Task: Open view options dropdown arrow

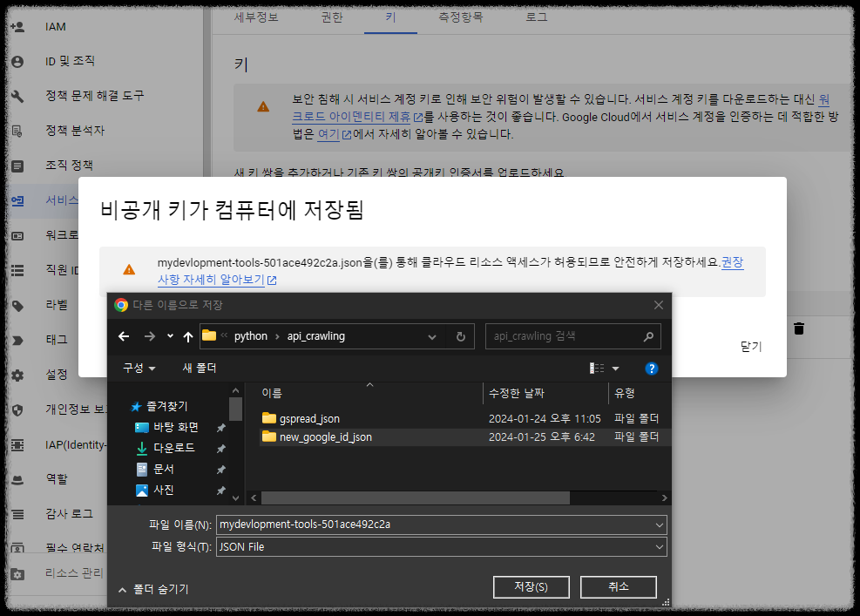Action: pyautogui.click(x=615, y=369)
